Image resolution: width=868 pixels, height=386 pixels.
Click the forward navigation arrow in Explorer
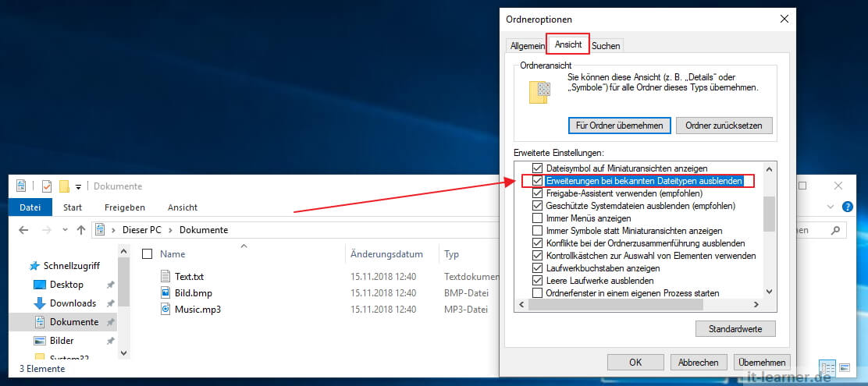[47, 230]
